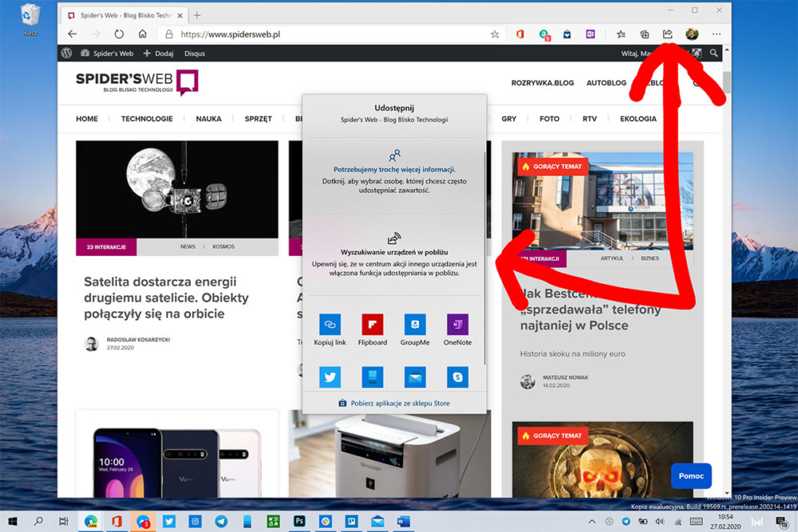Open EKOLOGIA menu section
Image resolution: width=798 pixels, height=532 pixels.
[x=638, y=119]
